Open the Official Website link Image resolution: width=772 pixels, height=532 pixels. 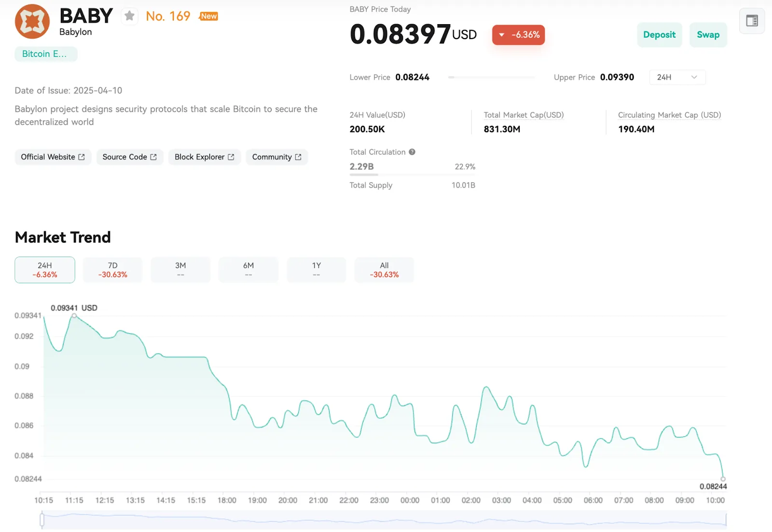[53, 157]
